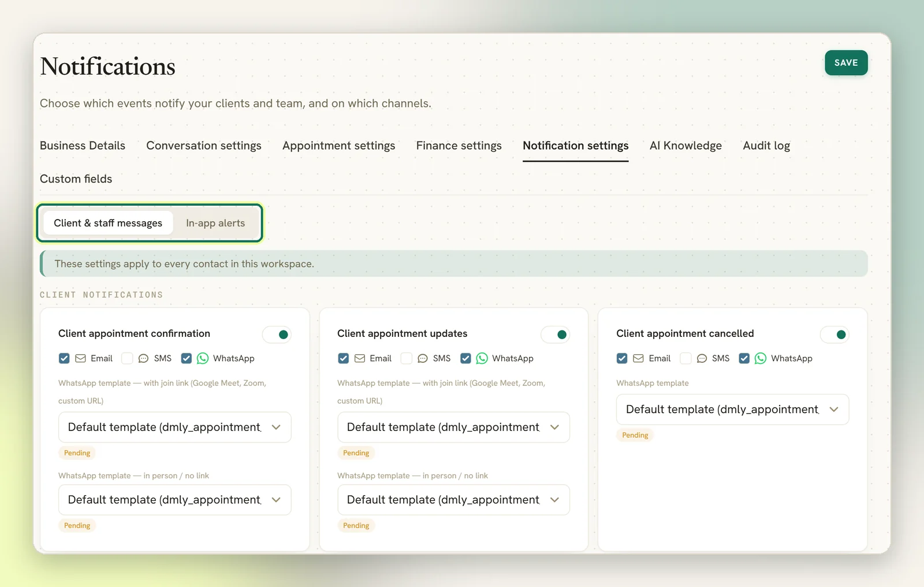This screenshot has height=587, width=924.
Task: Open AI Knowledge tab
Action: tap(685, 146)
